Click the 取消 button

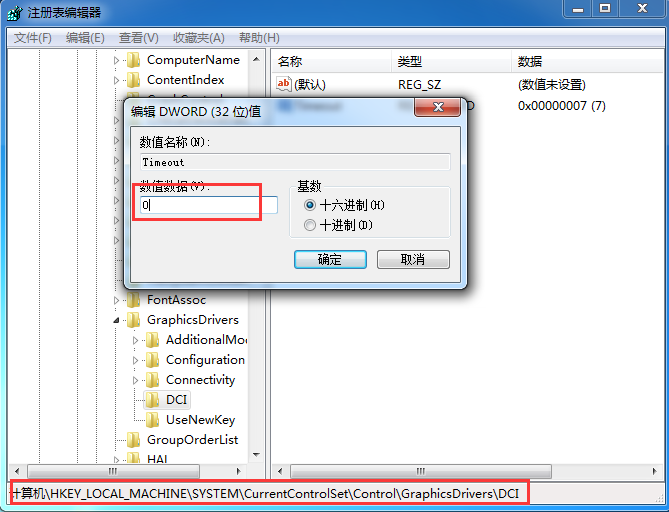(413, 259)
